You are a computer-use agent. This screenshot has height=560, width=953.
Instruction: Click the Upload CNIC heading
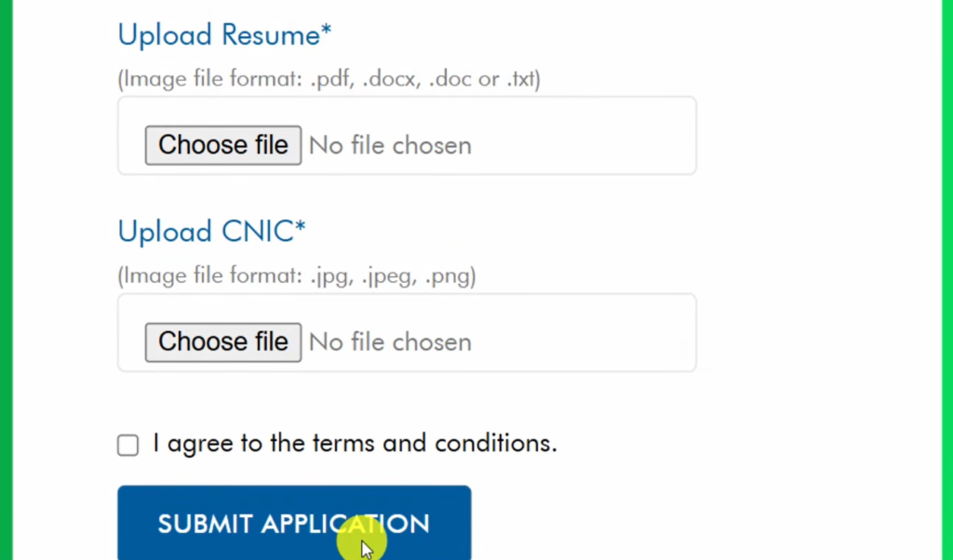point(205,231)
